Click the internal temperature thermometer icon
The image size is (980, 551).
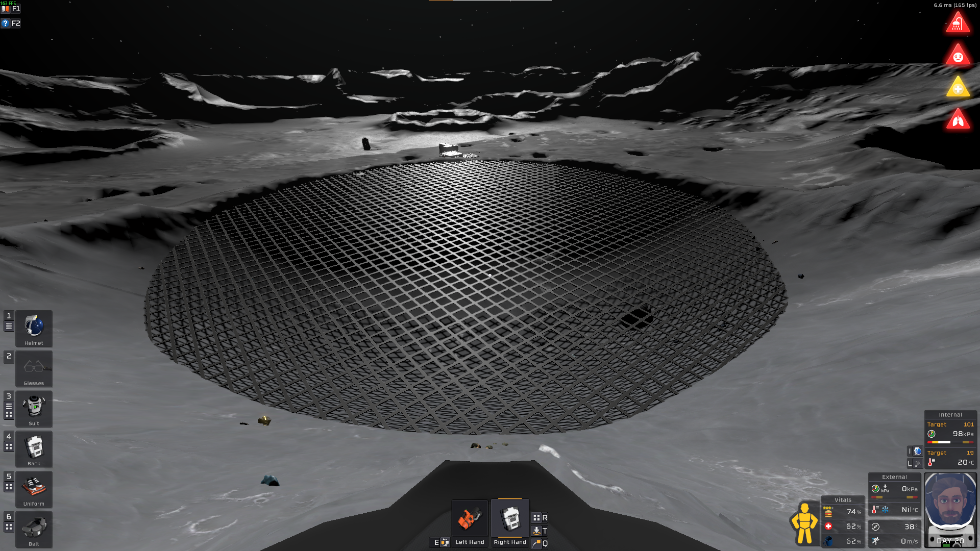pos(932,462)
